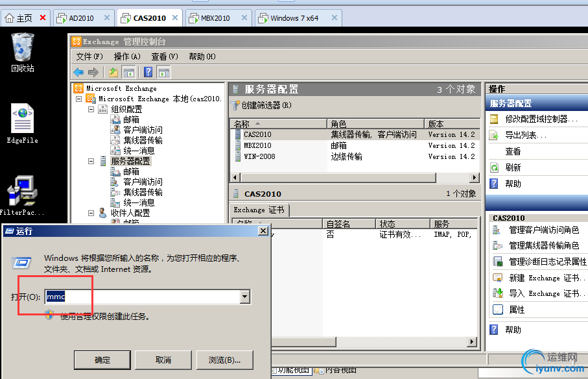The image size is (588, 379).
Task: Click the Import Exchange Certificate icon
Action: (x=497, y=293)
